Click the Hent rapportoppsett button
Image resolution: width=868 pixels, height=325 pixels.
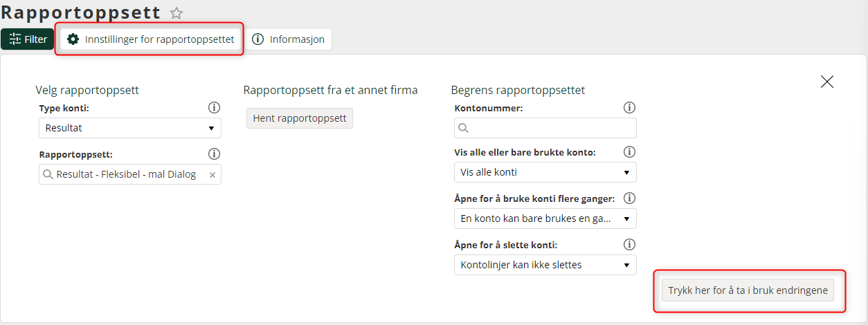click(x=300, y=118)
